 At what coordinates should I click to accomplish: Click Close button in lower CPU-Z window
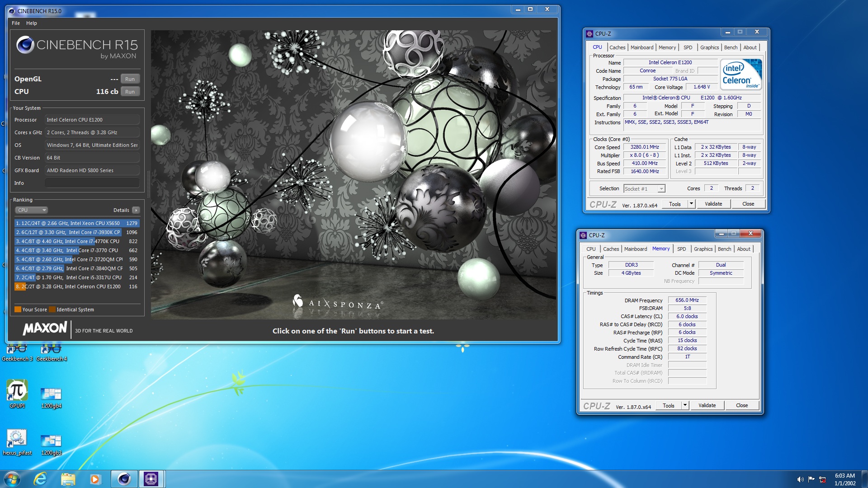click(742, 405)
